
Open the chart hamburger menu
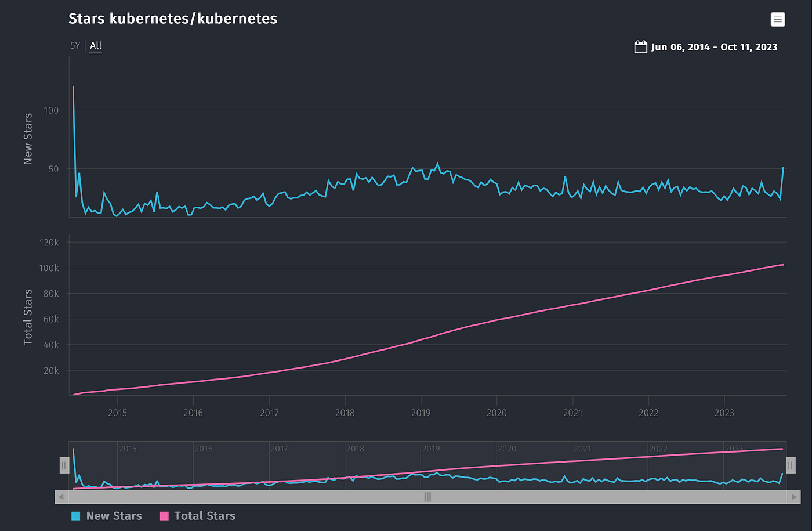(x=778, y=19)
